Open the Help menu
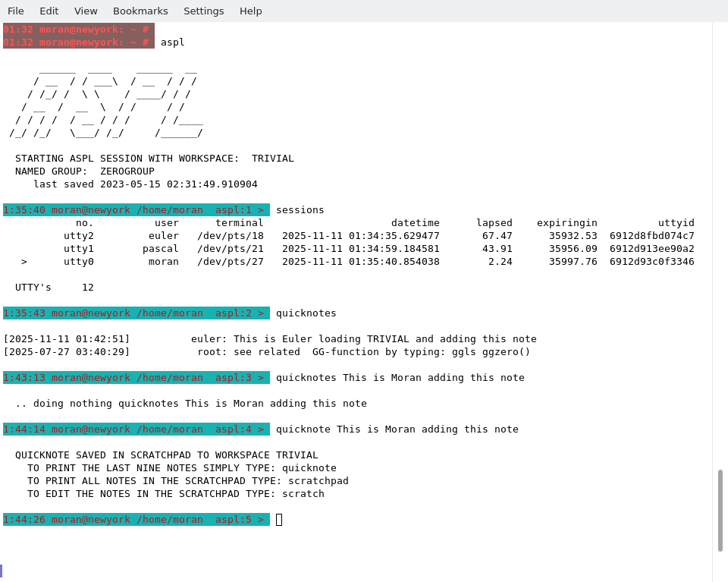Screen dimensions: 728x582 (250, 11)
